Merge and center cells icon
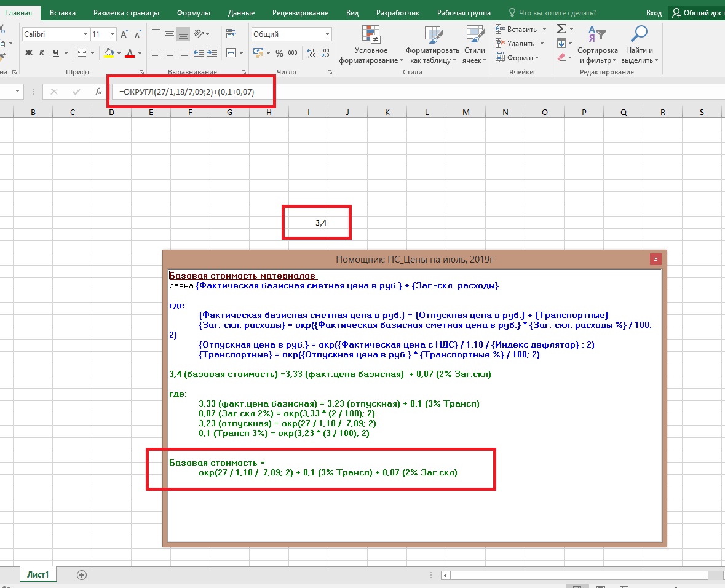 tap(231, 53)
